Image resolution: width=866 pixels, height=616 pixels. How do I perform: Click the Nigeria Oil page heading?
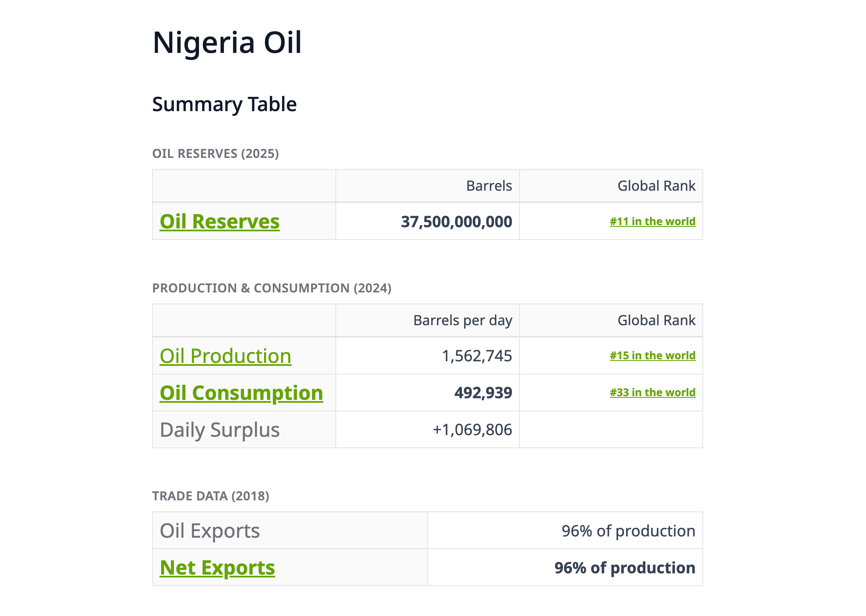227,42
